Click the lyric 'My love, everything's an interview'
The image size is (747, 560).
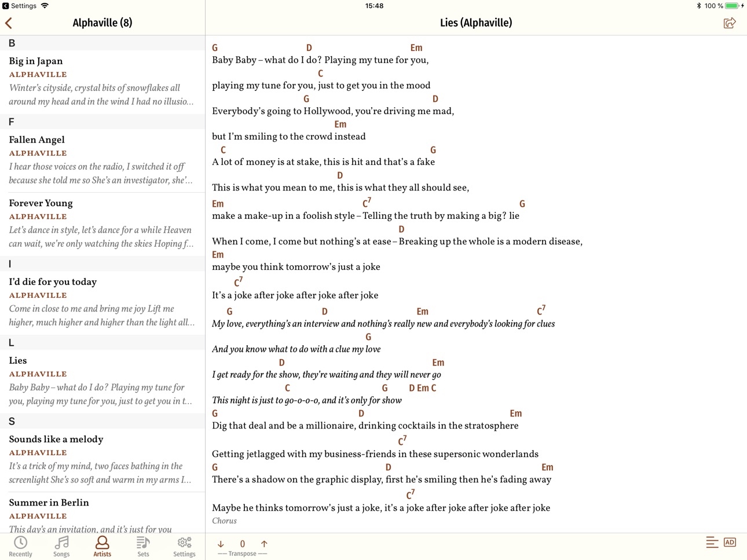275,324
